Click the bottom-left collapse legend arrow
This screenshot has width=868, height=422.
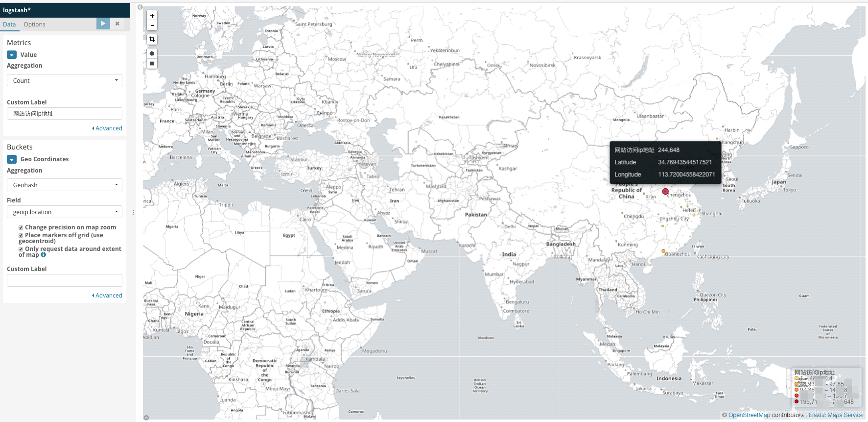pyautogui.click(x=146, y=418)
